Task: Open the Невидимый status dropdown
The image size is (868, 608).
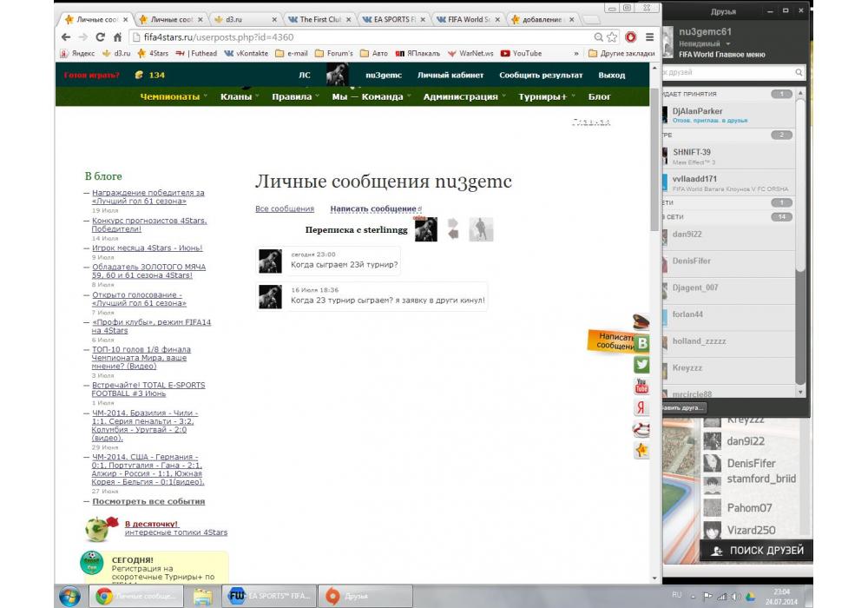Action: [703, 43]
